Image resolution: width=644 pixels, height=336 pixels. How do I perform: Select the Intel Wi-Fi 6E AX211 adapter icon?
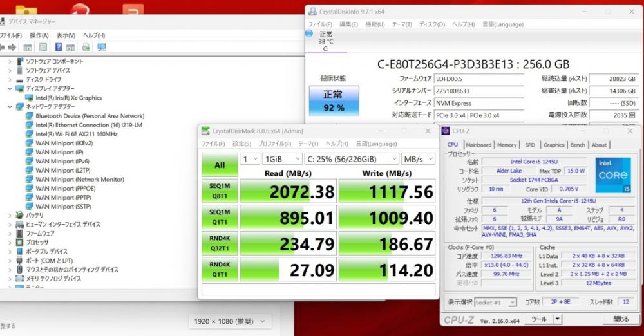tap(29, 134)
